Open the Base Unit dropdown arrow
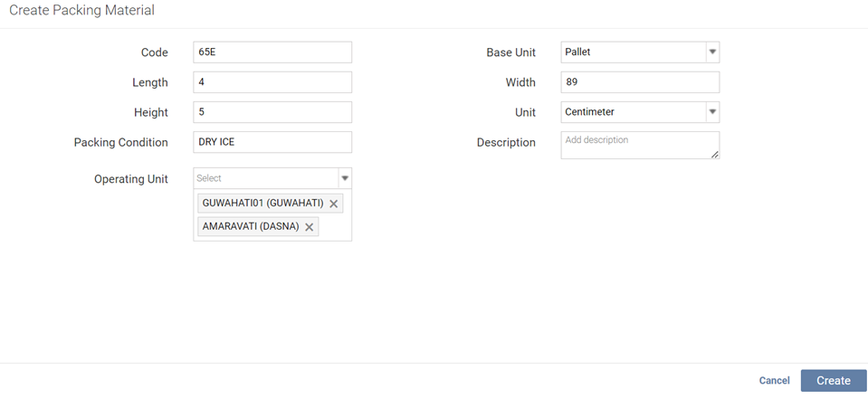The image size is (868, 399). coord(712,52)
